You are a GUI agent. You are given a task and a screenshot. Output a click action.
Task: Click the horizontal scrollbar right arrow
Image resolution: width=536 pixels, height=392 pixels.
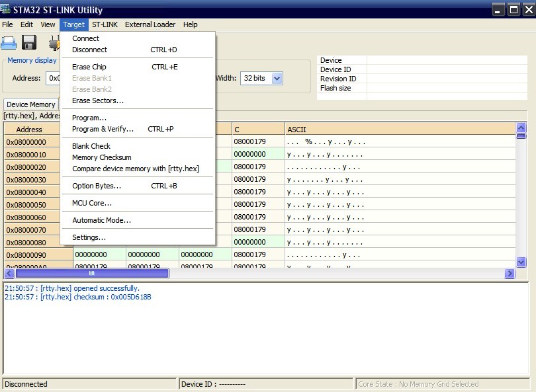pyautogui.click(x=510, y=273)
